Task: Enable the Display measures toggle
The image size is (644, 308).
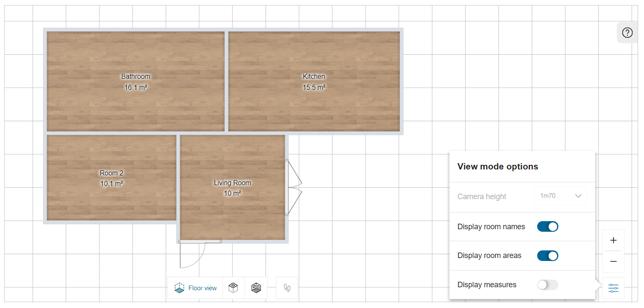Action: [x=547, y=285]
